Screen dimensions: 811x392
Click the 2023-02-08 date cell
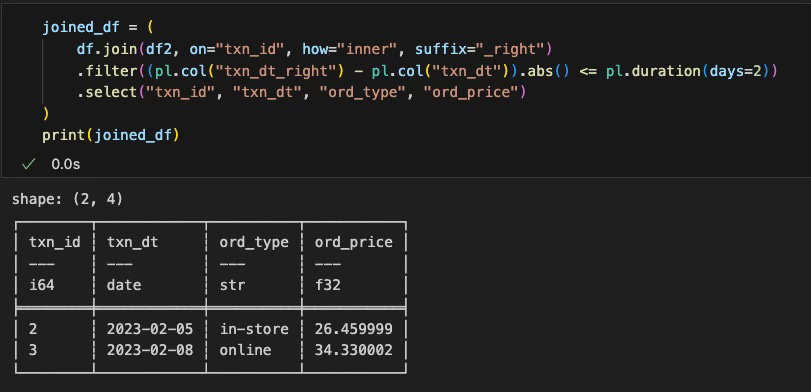point(150,350)
